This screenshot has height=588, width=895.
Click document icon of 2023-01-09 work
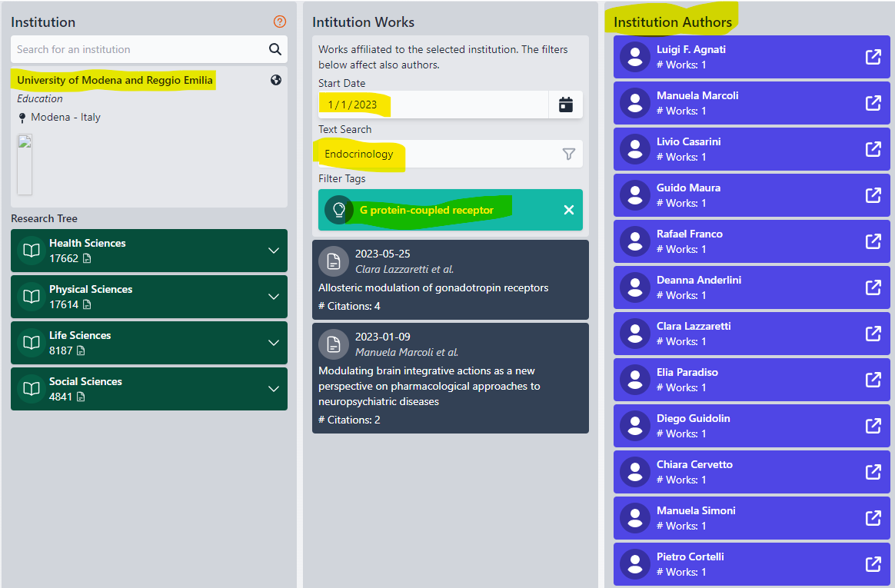[x=334, y=344]
